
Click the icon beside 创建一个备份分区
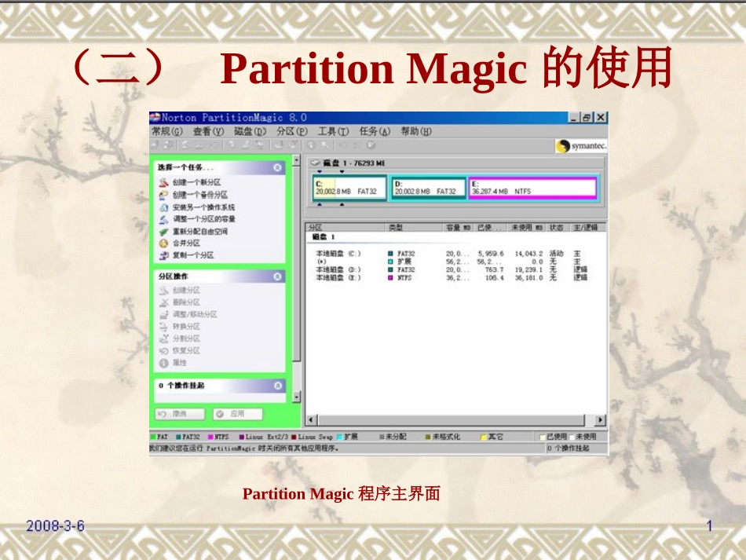(x=163, y=195)
